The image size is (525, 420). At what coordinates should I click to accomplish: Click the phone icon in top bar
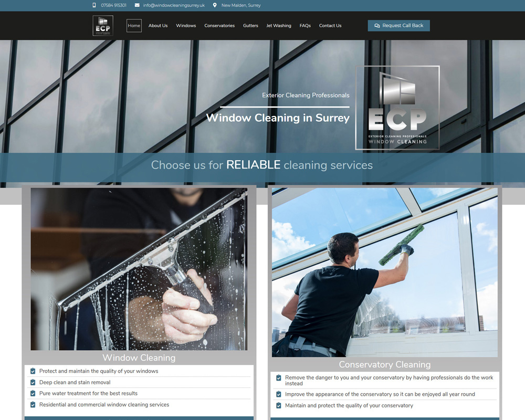coord(94,5)
